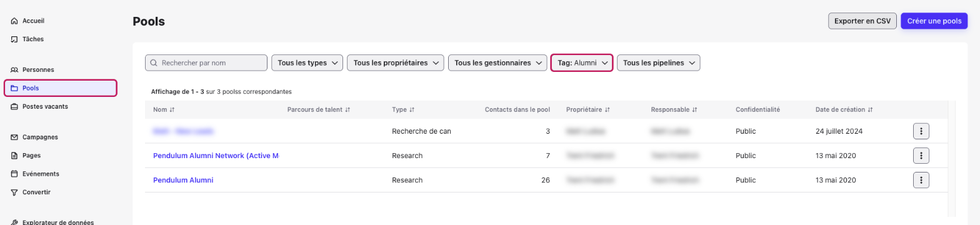Viewport: 980px width, 225px height.
Task: Click the Recherche de can type cell
Action: [421, 131]
